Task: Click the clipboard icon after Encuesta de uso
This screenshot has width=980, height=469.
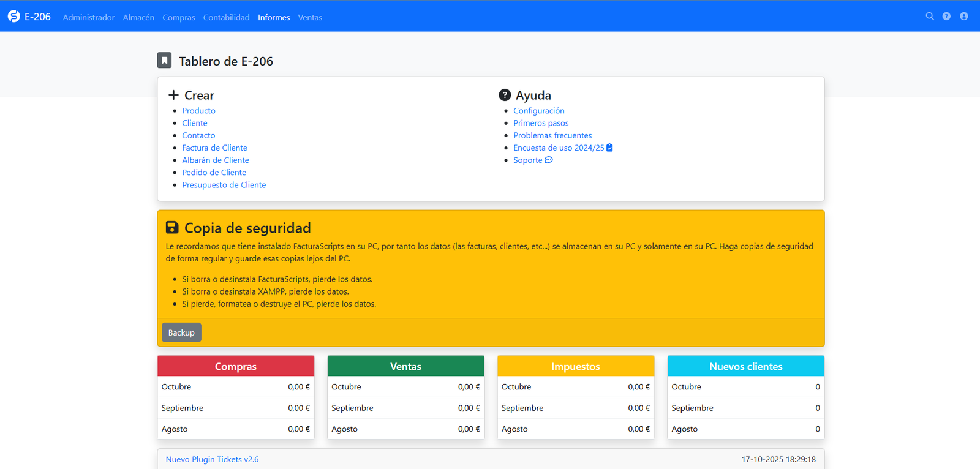Action: pos(609,148)
